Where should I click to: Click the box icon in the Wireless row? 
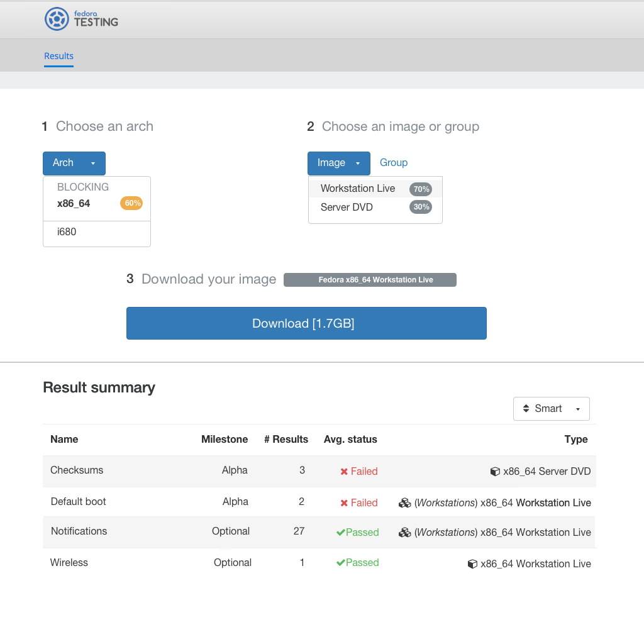[472, 564]
